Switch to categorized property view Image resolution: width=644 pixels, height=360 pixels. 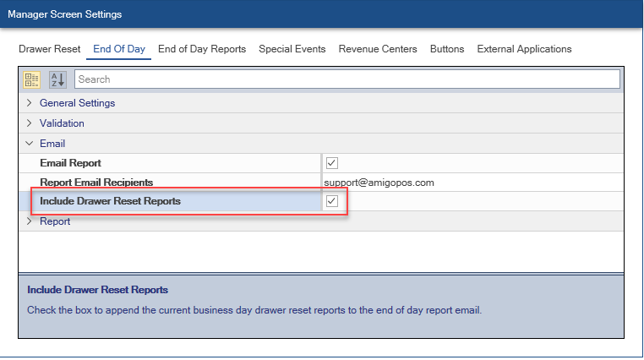(32, 79)
